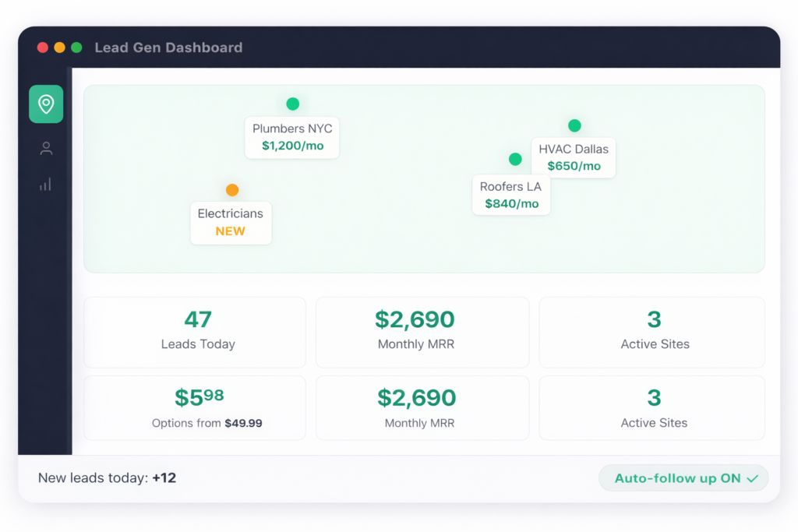Click the New leads today +12 text
798x532 pixels.
coord(107,478)
